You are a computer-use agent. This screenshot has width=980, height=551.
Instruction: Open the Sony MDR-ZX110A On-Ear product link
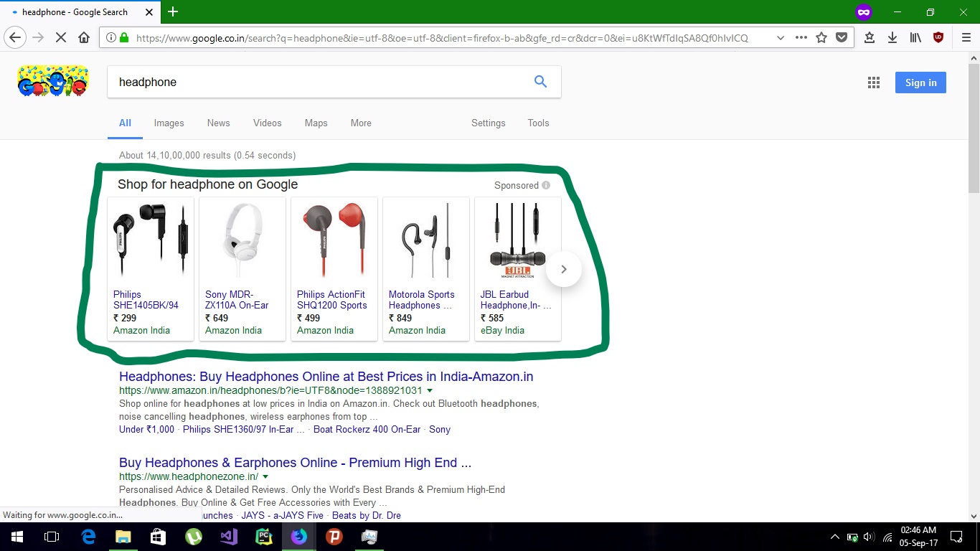237,300
